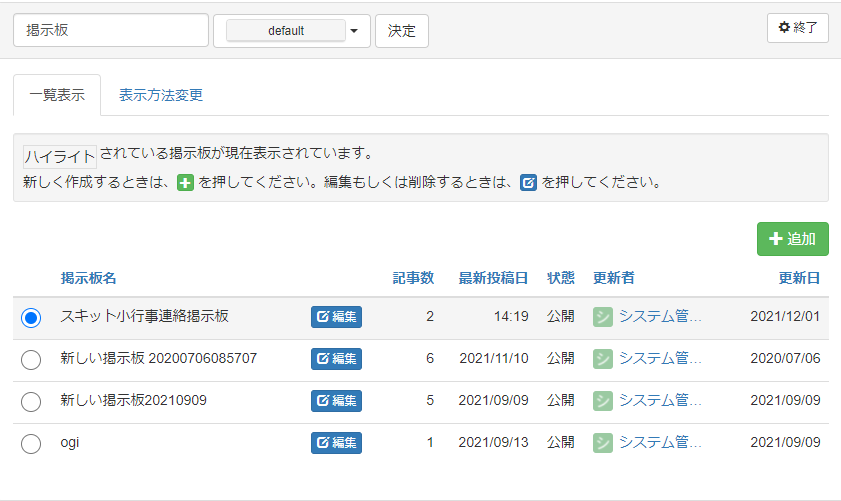
Task: Select the スキット小行事連絡掲示板 radio button
Action: [31, 317]
